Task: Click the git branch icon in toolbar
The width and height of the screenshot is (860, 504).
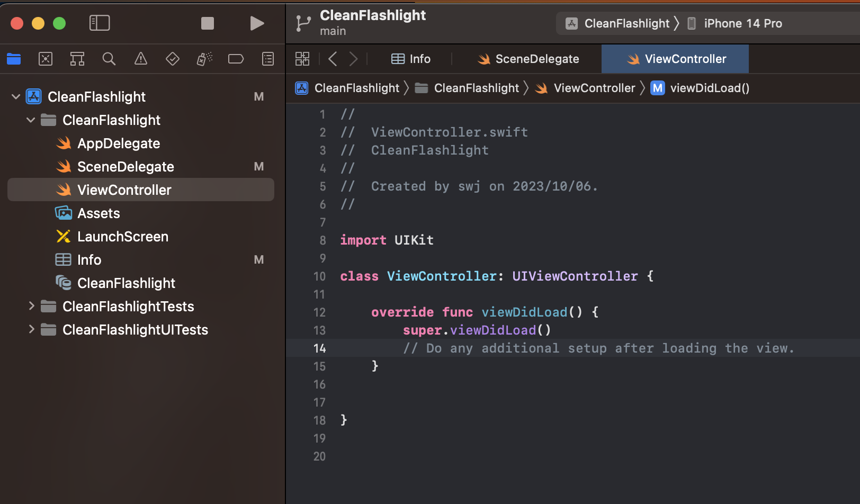Action: point(303,23)
